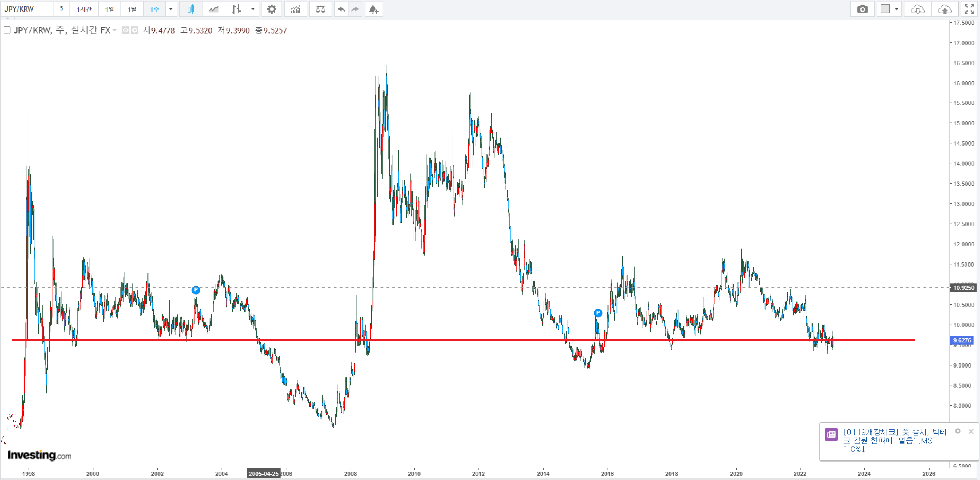Click redo arrow in toolbar

point(355,9)
